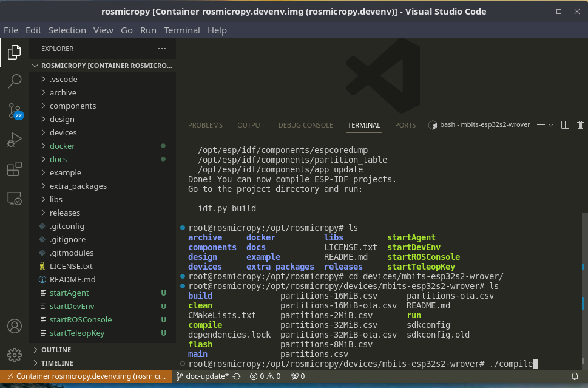Image resolution: width=588 pixels, height=388 pixels.
Task: Open the Help menu
Action: tap(217, 30)
